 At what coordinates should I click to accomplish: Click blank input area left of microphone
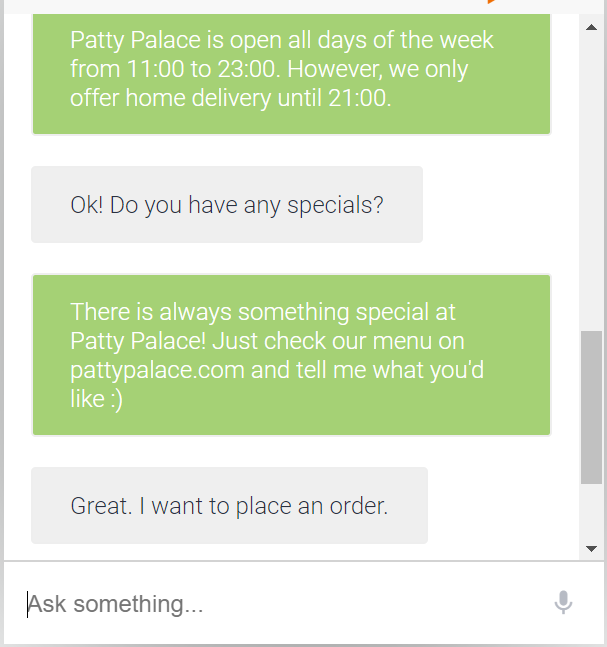371,604
